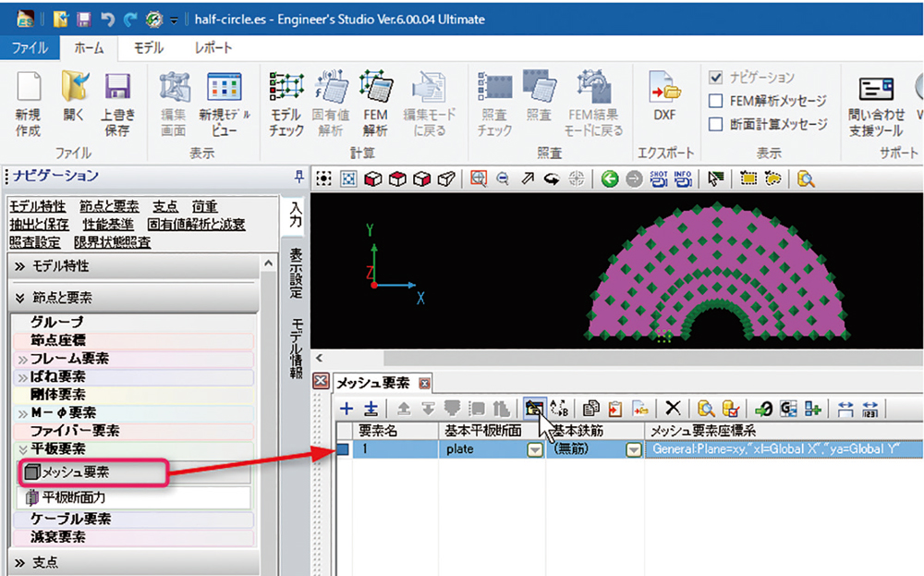Switch to the モデル ribbon tab
924x576 pixels.
click(x=148, y=48)
